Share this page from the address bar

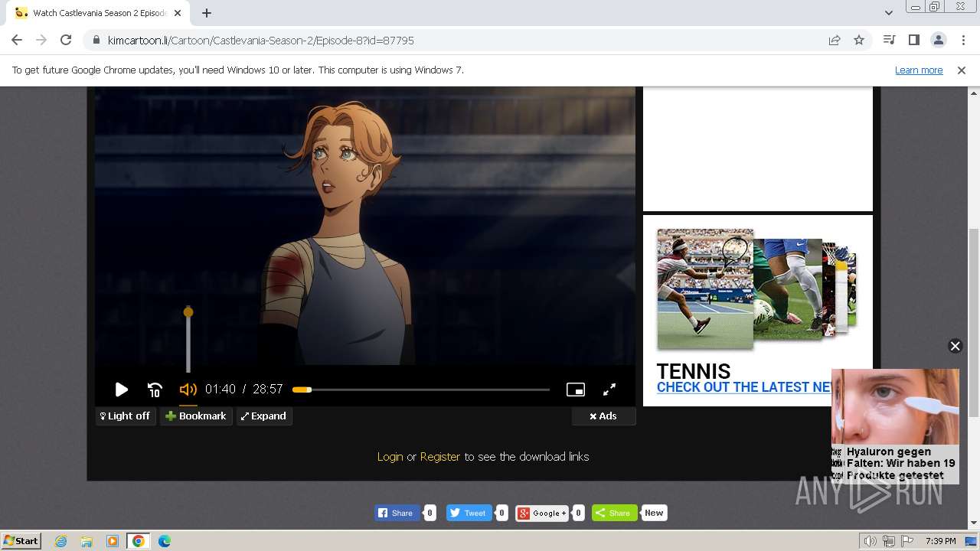[835, 41]
